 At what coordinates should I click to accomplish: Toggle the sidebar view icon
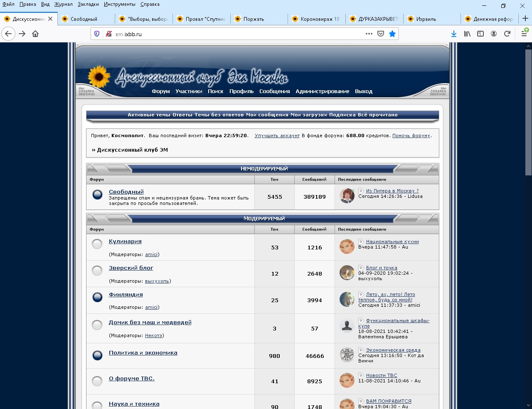click(x=480, y=34)
